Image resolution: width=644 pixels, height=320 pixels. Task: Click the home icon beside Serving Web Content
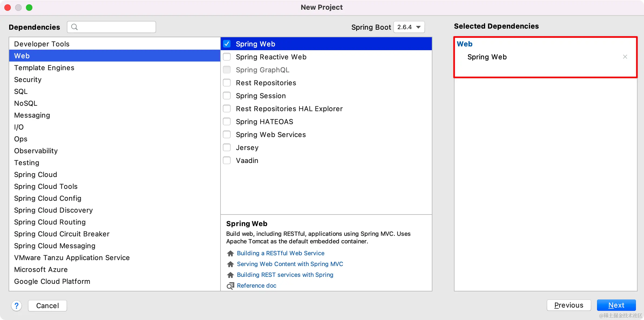230,264
